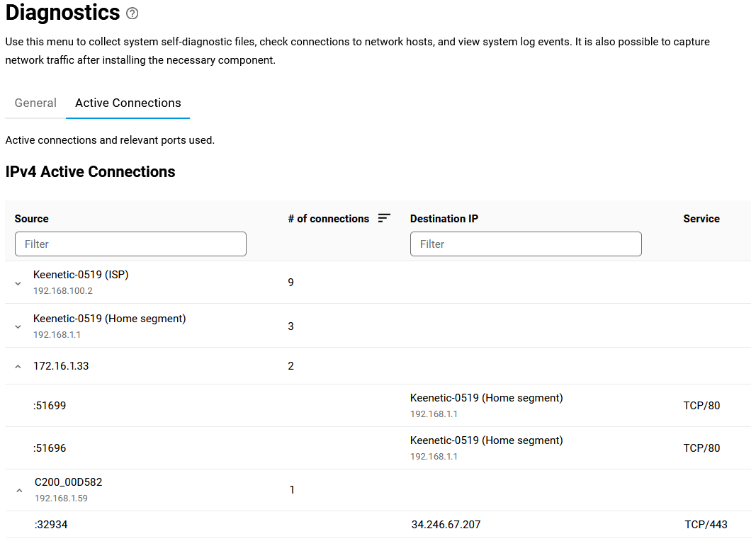Select the Active Connections tab

pyautogui.click(x=128, y=103)
